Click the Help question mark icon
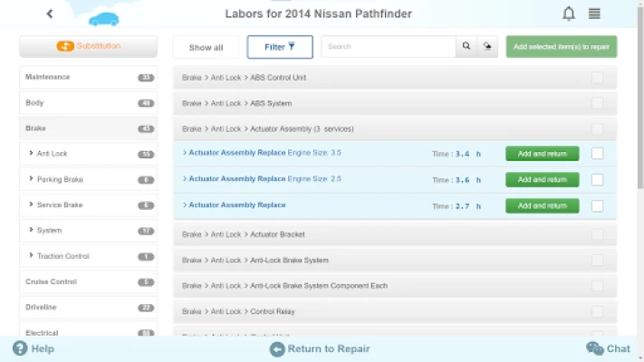Viewport: 644px width, 362px height. [20, 348]
